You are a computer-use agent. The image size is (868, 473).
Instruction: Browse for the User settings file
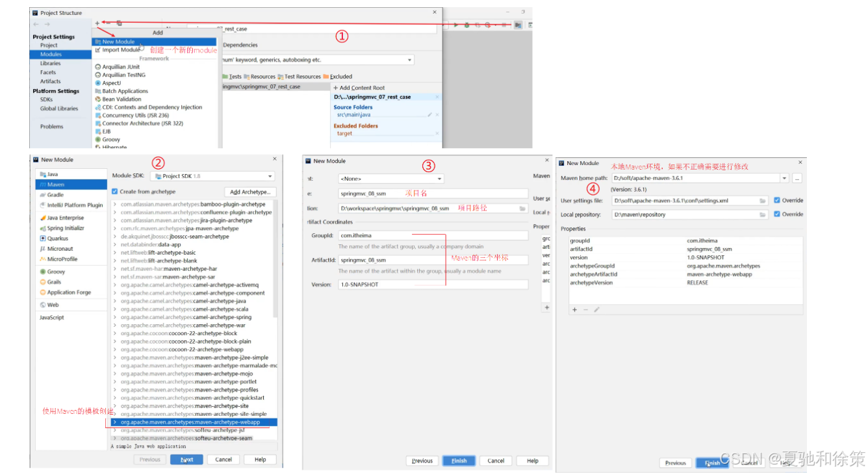pos(763,201)
